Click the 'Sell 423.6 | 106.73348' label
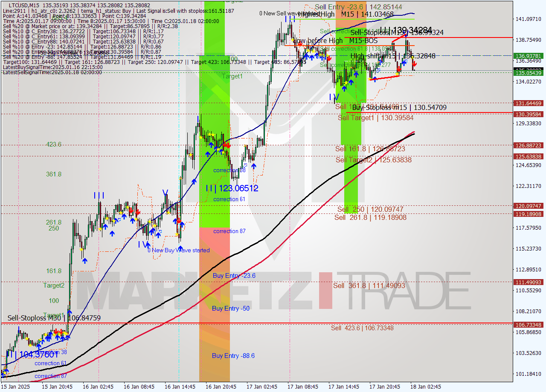Image resolution: width=546 pixels, height=392 pixels. (x=362, y=328)
